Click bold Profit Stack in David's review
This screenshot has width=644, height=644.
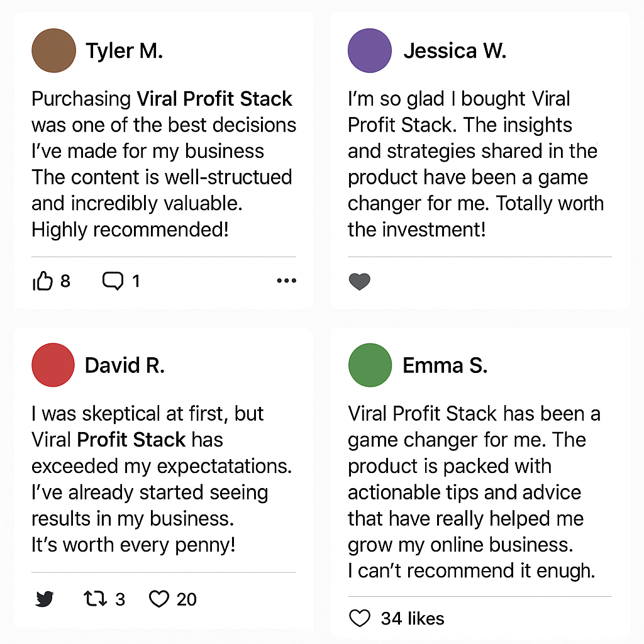point(131,440)
